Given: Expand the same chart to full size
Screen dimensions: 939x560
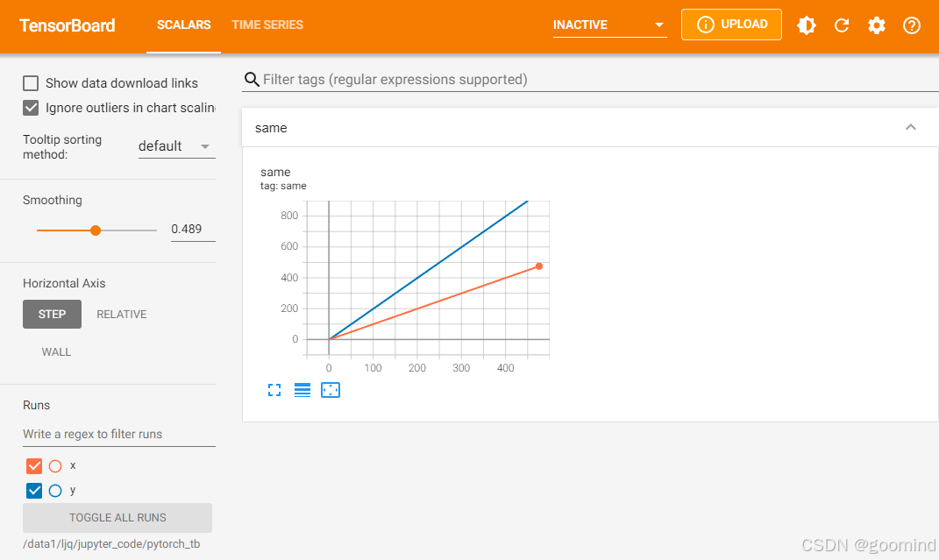Looking at the screenshot, I should (274, 390).
